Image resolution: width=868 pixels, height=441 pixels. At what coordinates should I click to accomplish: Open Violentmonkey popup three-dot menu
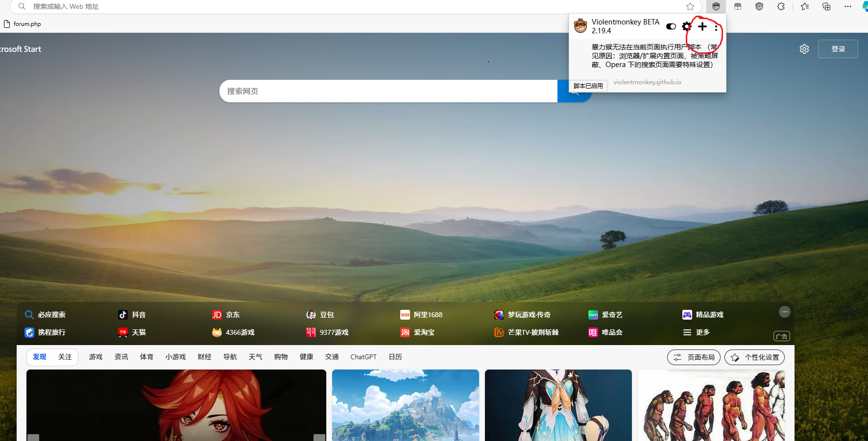(716, 27)
